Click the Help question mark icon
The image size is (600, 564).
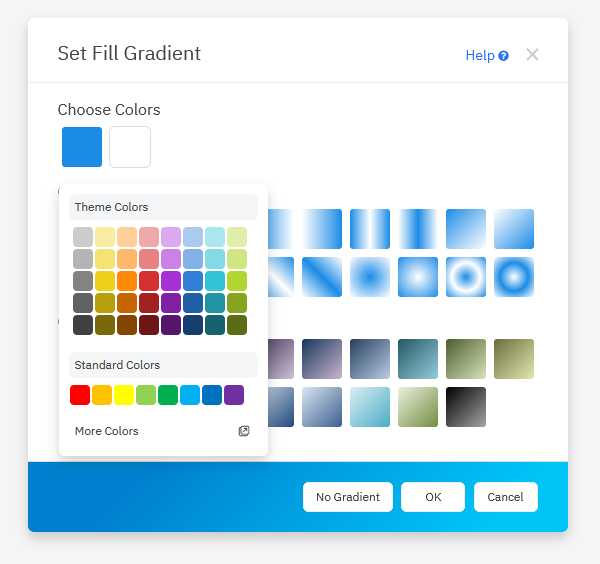pos(504,56)
